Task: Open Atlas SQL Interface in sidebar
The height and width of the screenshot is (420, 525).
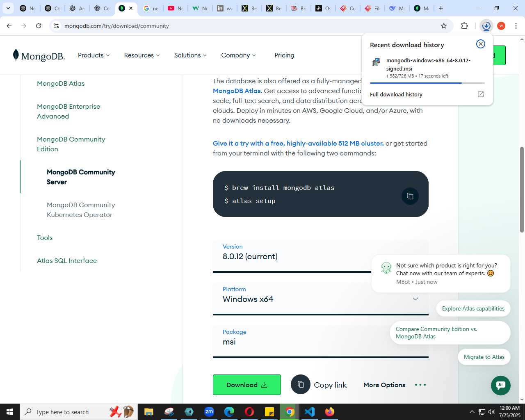Action: click(67, 261)
